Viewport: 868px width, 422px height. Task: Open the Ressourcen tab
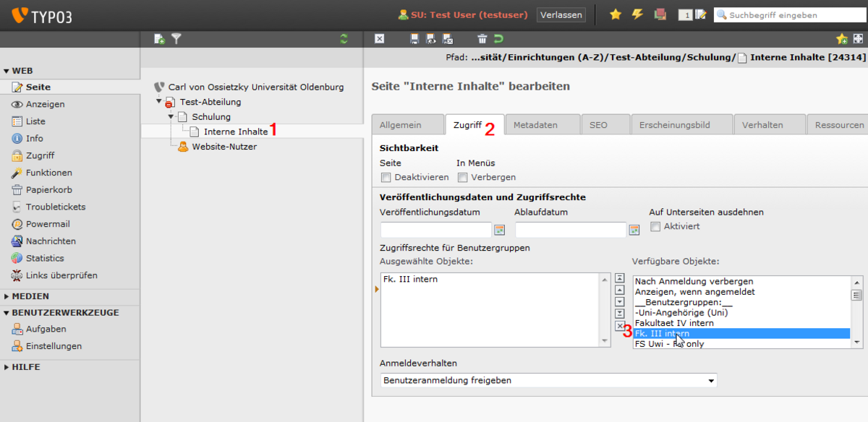[839, 125]
